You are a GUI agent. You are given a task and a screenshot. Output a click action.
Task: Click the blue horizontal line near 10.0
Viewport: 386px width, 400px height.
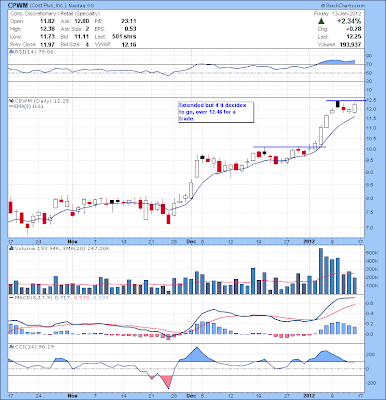(289, 147)
